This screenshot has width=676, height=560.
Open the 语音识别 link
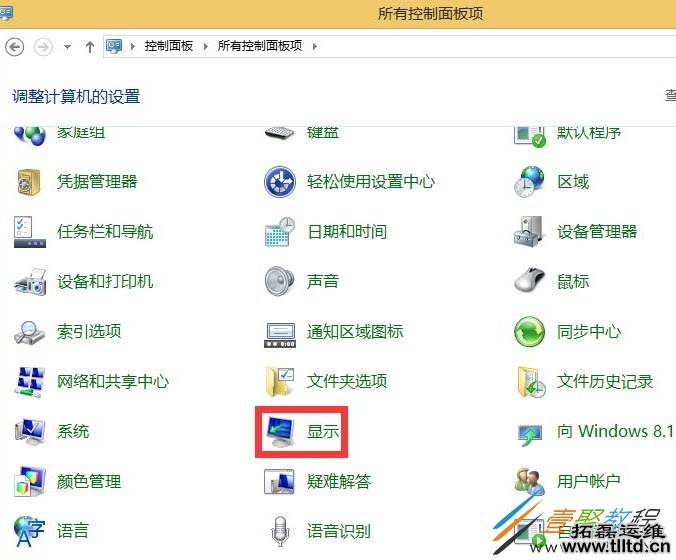click(339, 531)
